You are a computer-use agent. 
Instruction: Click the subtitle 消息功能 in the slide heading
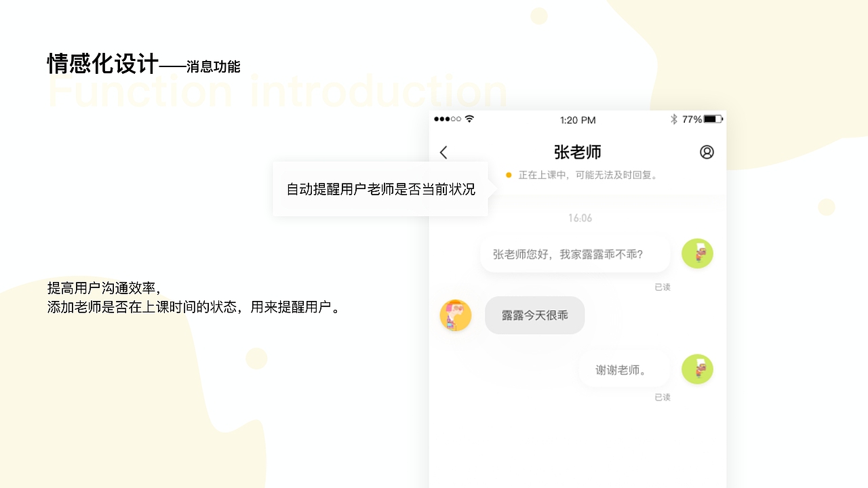tap(216, 66)
